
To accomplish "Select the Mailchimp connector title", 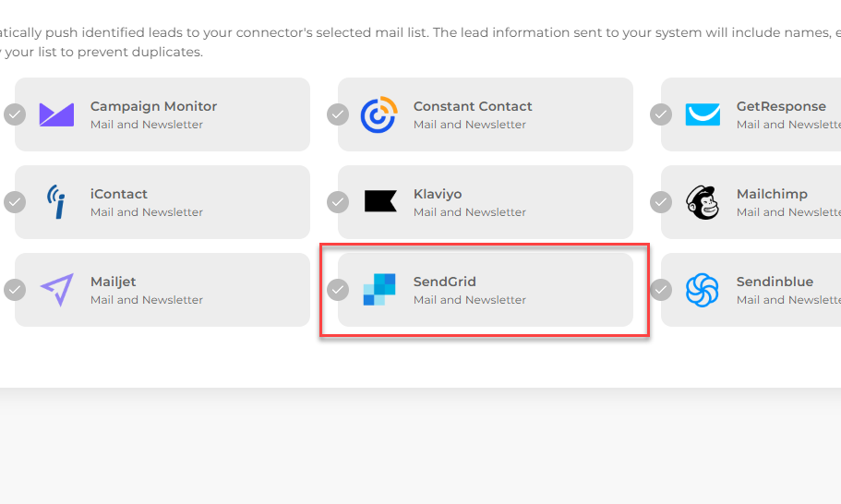I will [x=772, y=194].
